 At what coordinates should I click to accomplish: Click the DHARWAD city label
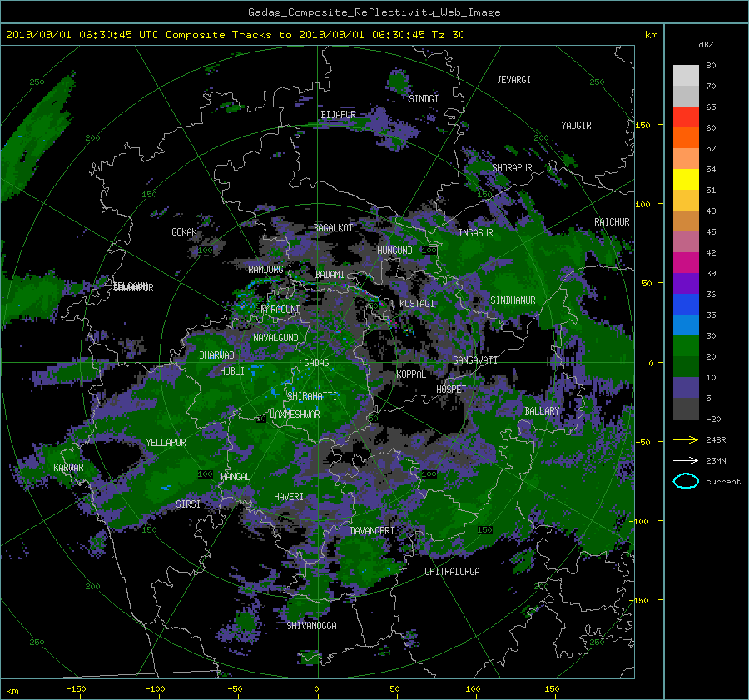pyautogui.click(x=217, y=355)
